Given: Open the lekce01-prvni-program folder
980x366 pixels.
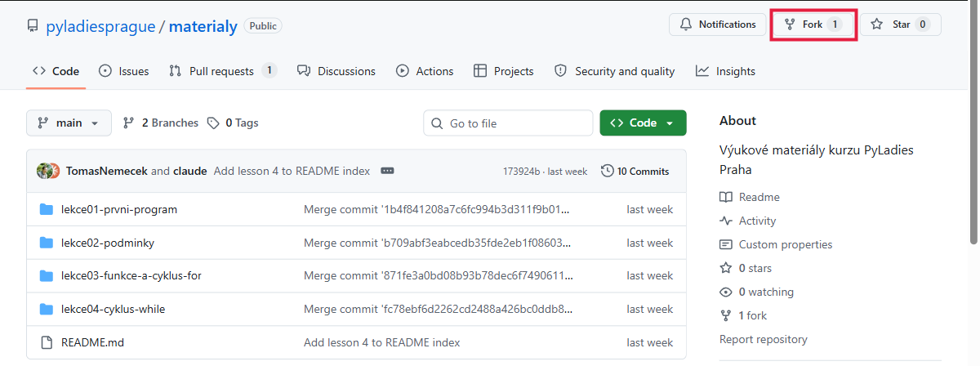Looking at the screenshot, I should coord(119,209).
